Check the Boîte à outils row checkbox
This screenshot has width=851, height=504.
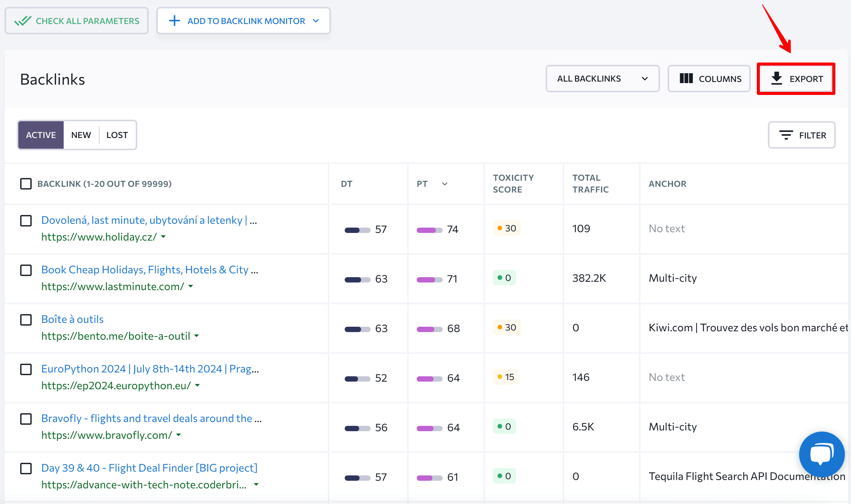point(26,320)
